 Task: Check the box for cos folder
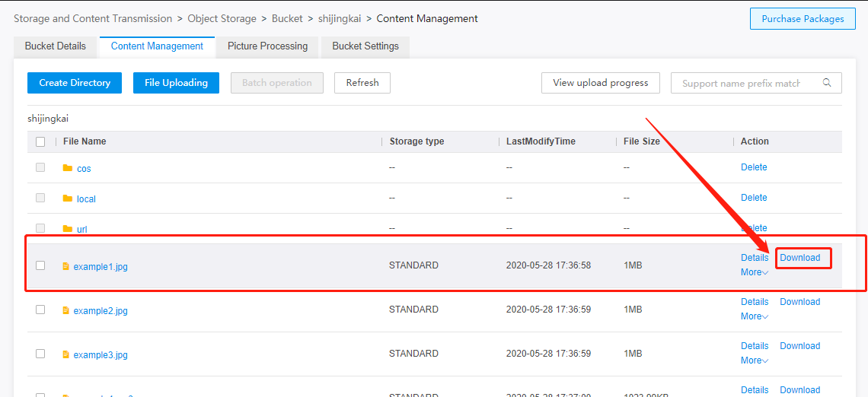40,167
